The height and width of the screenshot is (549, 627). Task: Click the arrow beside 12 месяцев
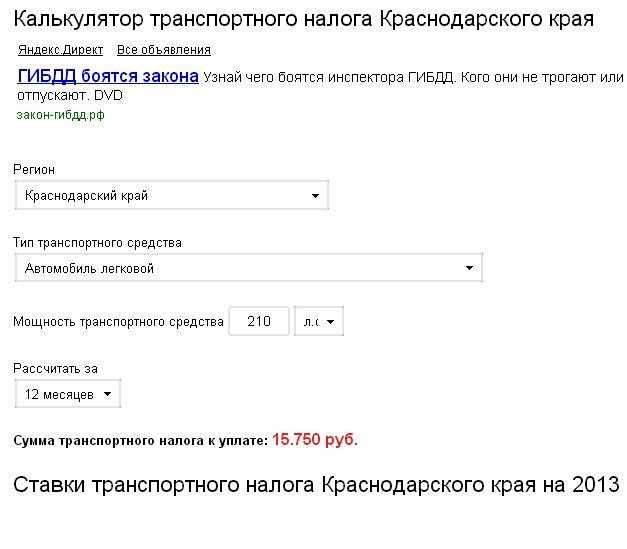pos(107,394)
